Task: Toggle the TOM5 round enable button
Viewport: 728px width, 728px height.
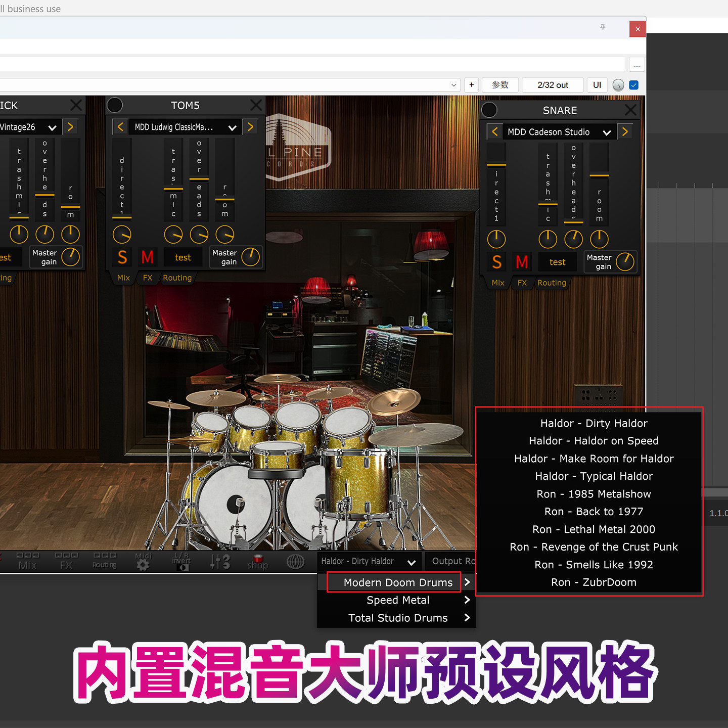Action: pos(115,105)
